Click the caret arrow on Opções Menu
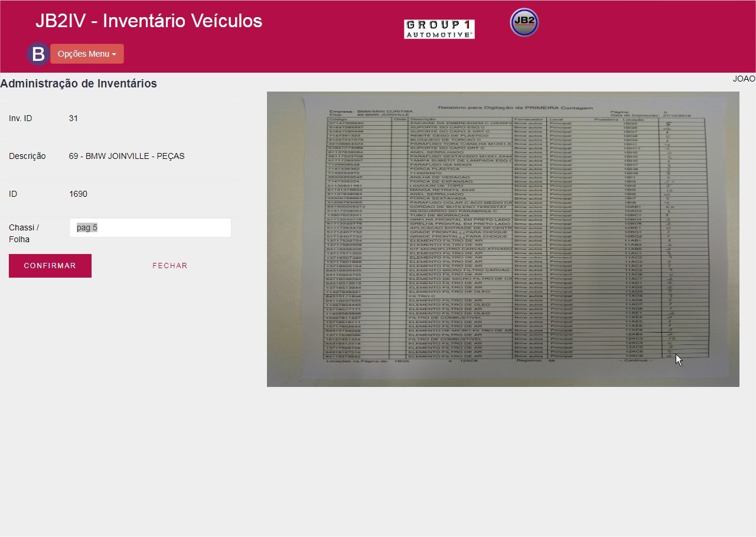 click(114, 54)
